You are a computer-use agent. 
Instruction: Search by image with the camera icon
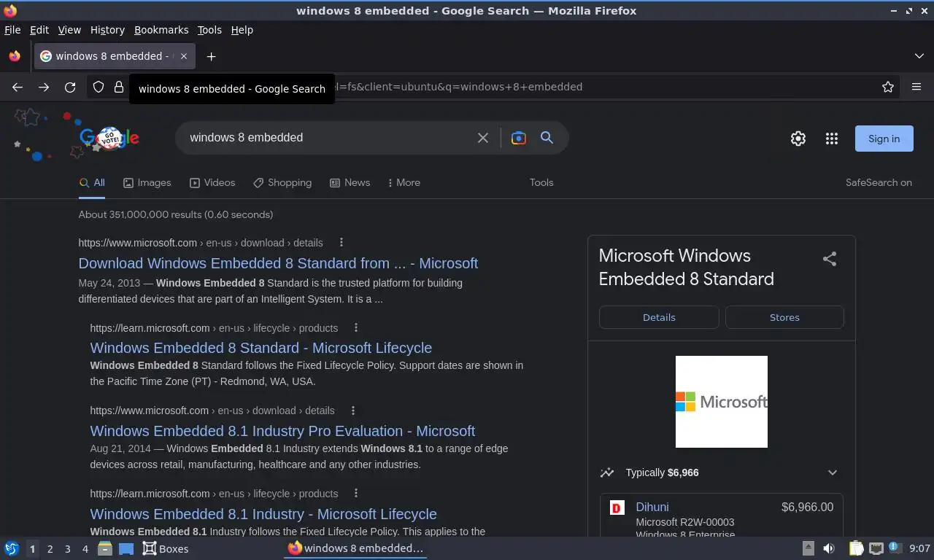(x=519, y=138)
